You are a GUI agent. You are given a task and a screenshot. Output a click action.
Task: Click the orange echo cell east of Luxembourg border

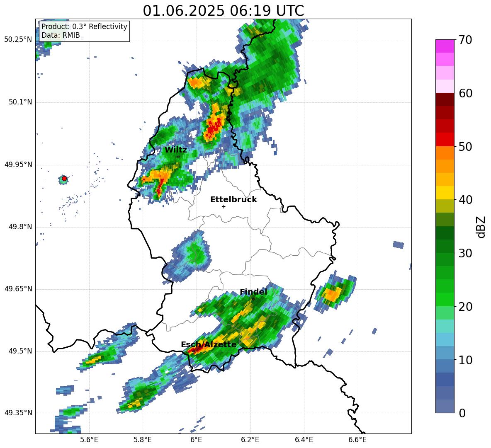tap(332, 294)
